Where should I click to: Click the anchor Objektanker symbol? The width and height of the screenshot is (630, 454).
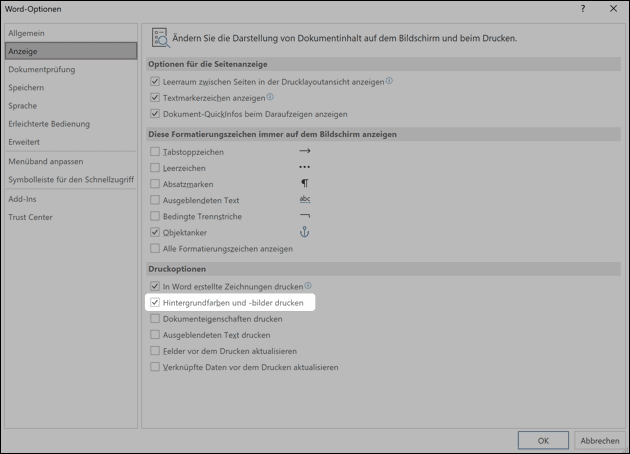pos(305,232)
